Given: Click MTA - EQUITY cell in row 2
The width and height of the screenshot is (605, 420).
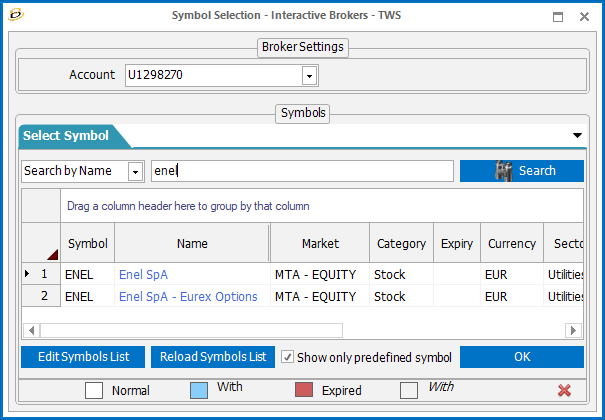Looking at the screenshot, I should [x=320, y=297].
